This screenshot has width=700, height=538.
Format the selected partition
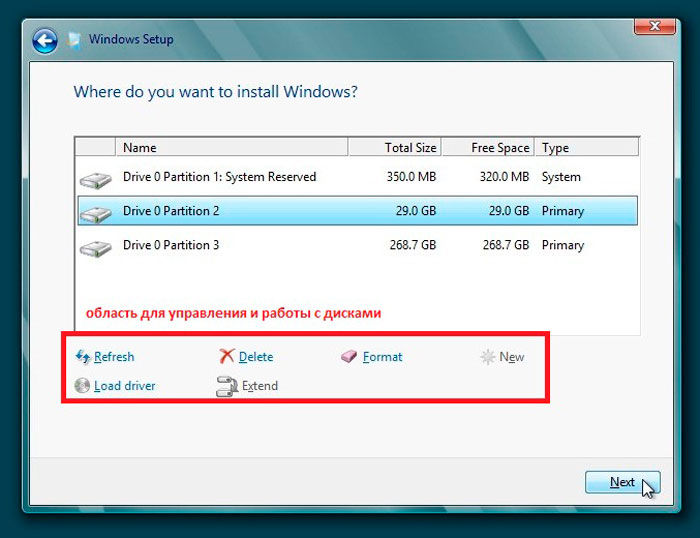[x=382, y=357]
